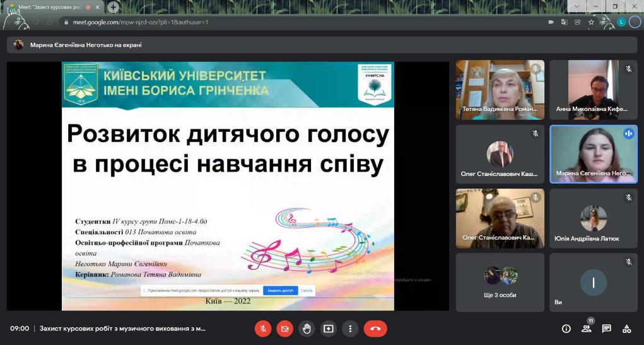Click muted mic icon on Юлія's tile
Viewport: 644px width, 345px height.
coord(628,197)
